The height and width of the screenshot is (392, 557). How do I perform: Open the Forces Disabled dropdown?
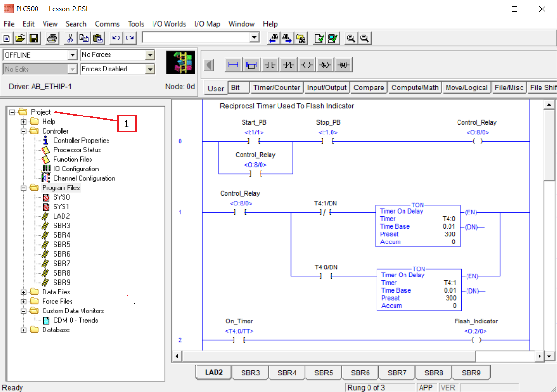[150, 69]
